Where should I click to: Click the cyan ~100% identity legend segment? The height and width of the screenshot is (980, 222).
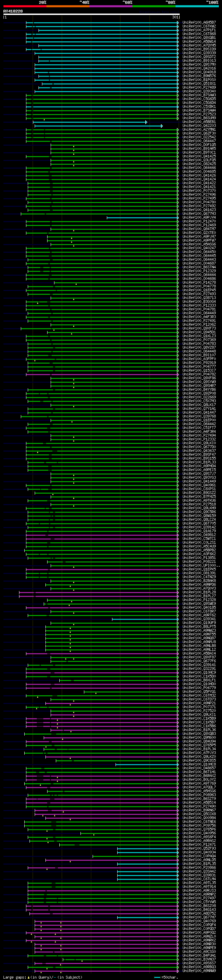[197, 6]
